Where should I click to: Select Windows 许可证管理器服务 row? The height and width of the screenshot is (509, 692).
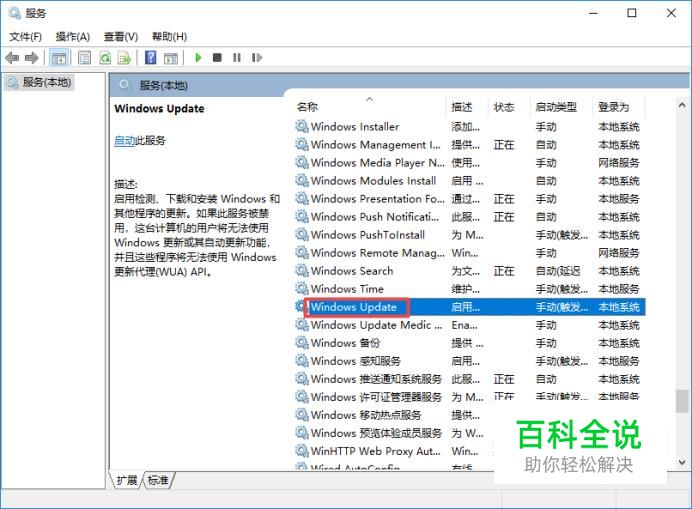pyautogui.click(x=470, y=397)
